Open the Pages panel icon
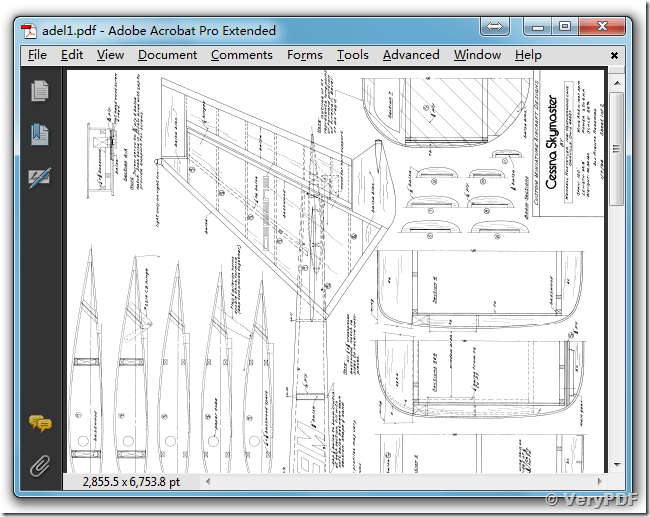Screen dimensions: 650x517 [40, 91]
